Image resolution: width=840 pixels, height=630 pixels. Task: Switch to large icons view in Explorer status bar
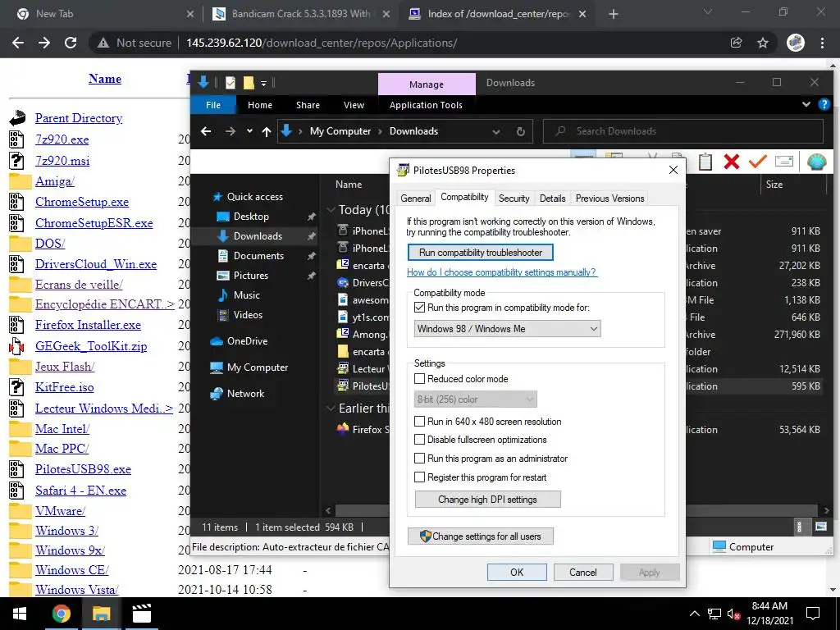(820, 527)
